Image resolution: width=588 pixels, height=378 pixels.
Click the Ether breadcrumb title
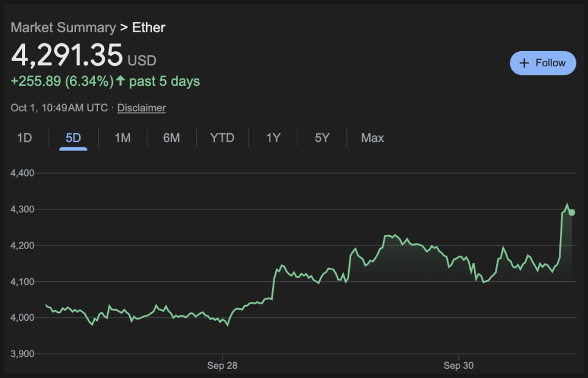point(149,27)
